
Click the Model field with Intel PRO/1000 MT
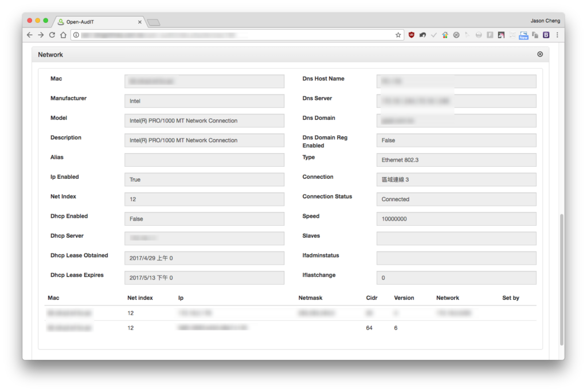(204, 120)
